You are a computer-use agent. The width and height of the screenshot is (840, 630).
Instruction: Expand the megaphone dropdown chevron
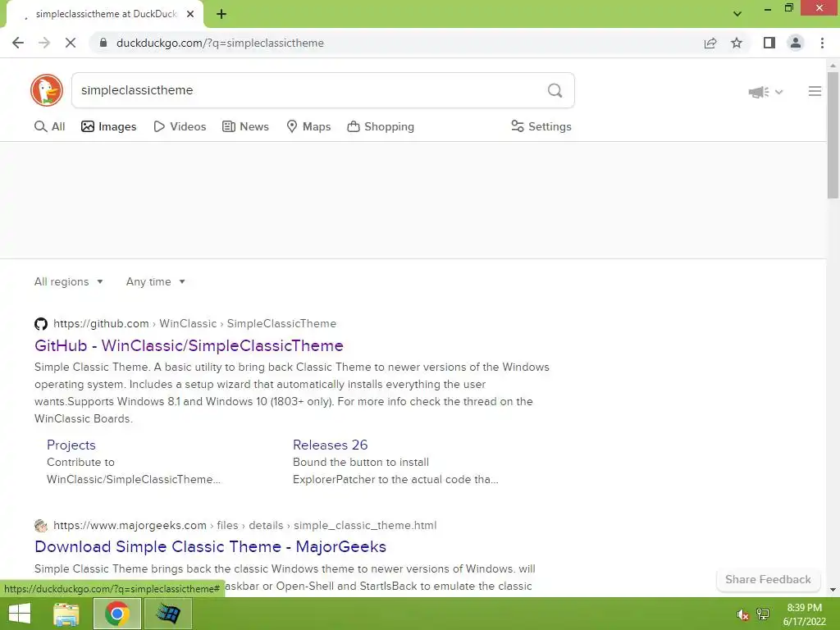(779, 92)
